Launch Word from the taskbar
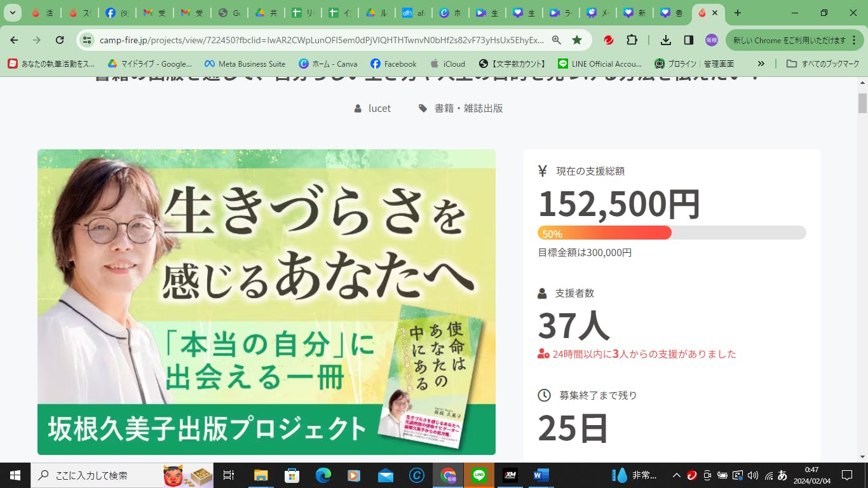 [x=541, y=475]
